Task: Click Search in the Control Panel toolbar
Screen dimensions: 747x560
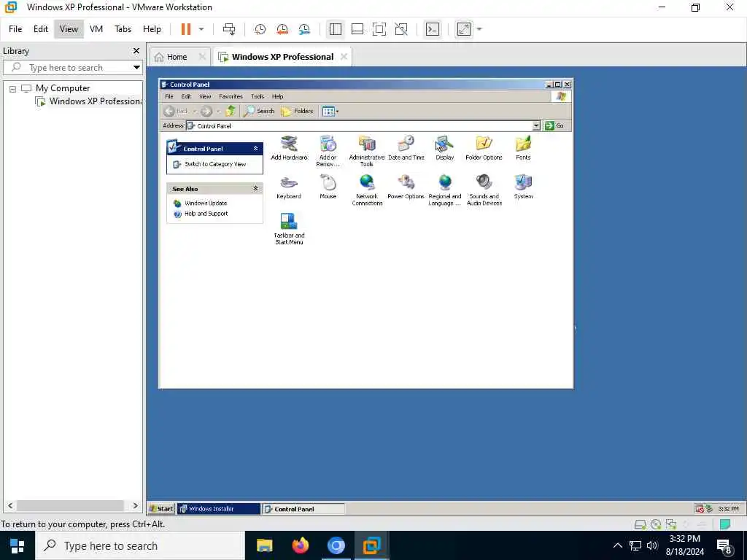Action: click(259, 111)
